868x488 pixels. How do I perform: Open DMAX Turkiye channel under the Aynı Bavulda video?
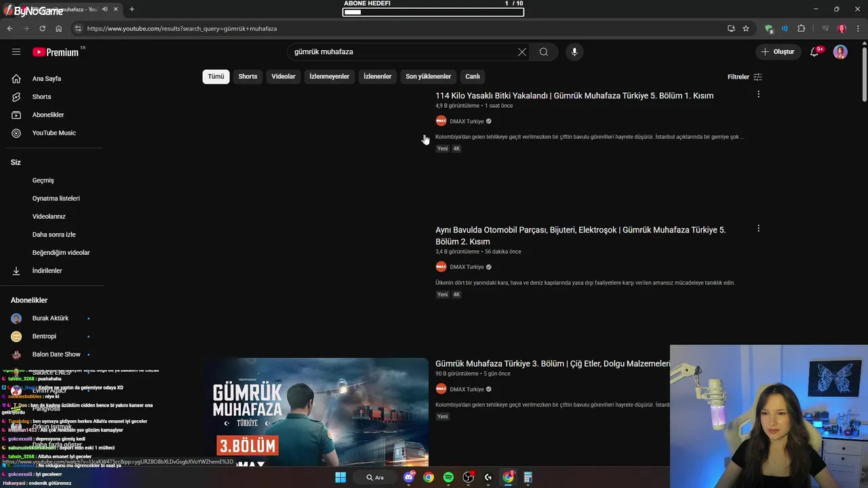coord(467,267)
